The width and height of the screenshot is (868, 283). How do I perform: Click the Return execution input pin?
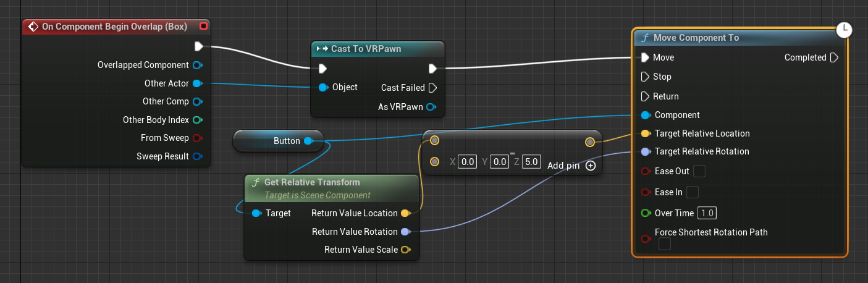(x=646, y=96)
